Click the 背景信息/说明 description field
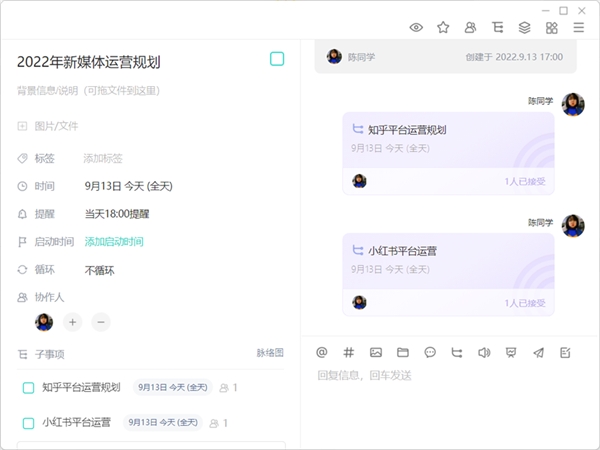This screenshot has height=450, width=600. click(88, 91)
